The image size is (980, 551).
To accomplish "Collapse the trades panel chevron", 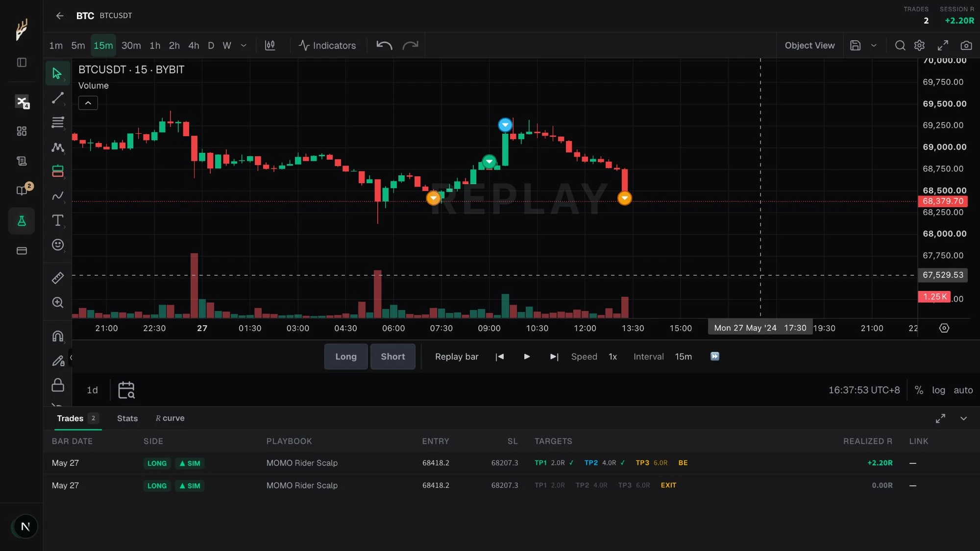I will tap(963, 418).
